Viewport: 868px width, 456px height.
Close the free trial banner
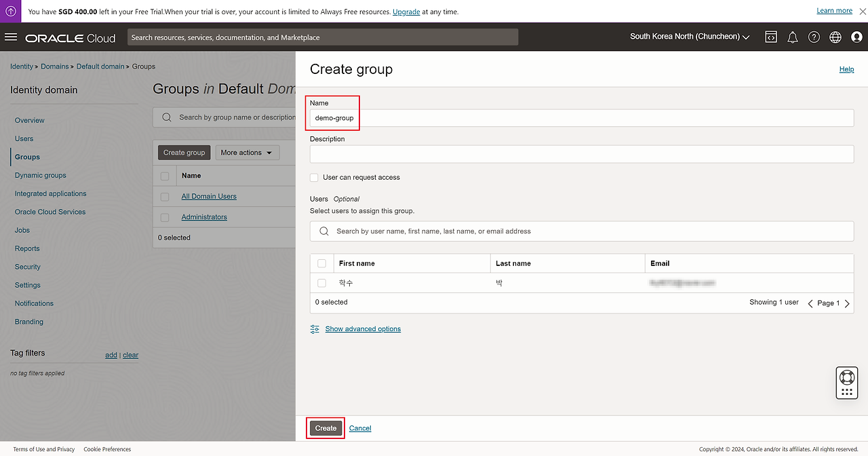coord(858,12)
